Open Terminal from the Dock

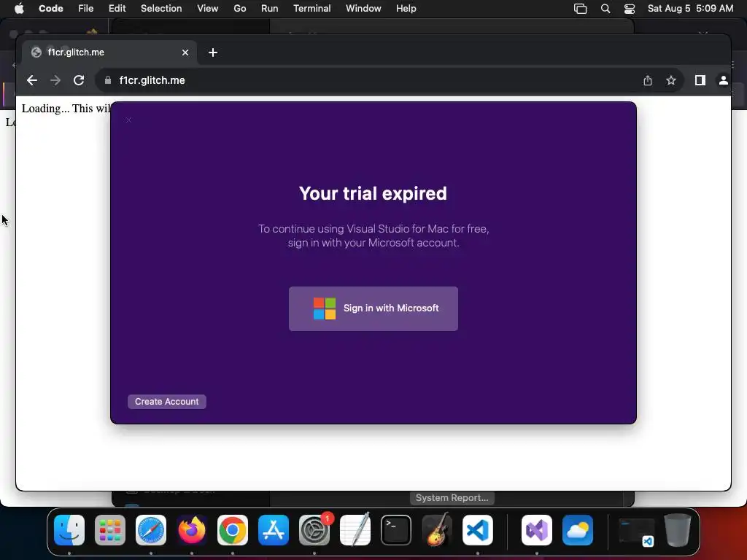(x=396, y=530)
